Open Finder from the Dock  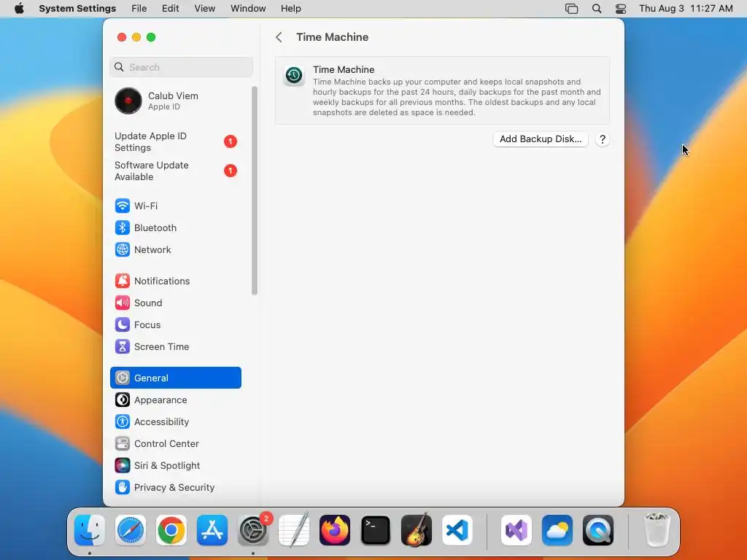tap(90, 530)
